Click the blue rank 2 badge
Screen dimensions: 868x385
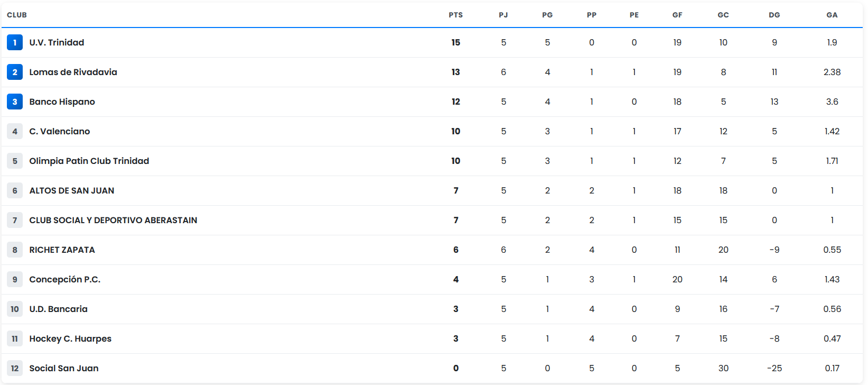[15, 72]
